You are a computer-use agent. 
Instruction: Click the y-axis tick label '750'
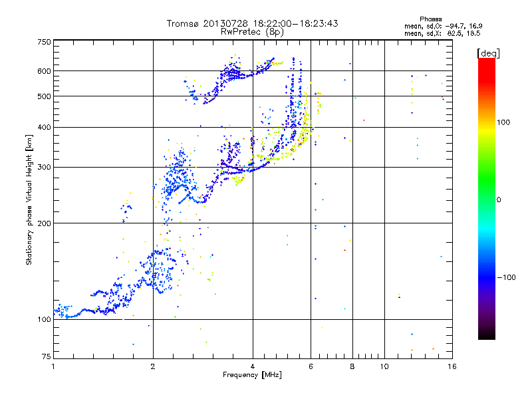coord(44,42)
